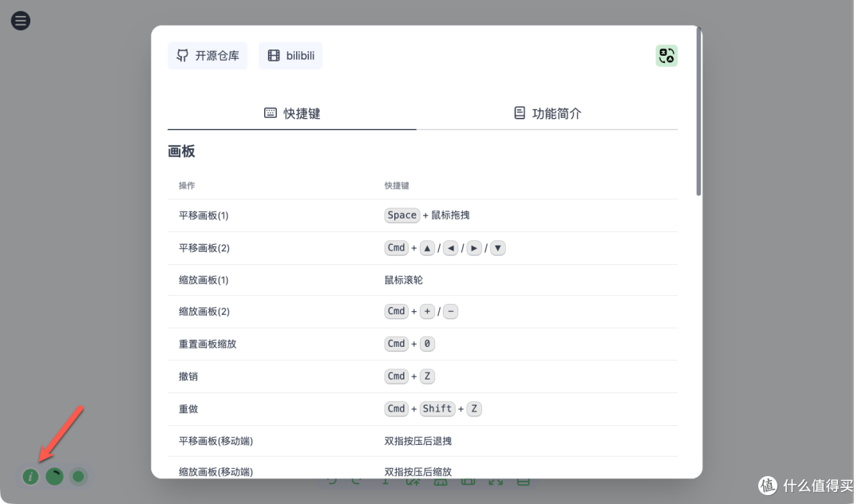
Task: Click the 双指按压后退拽 text
Action: tap(417, 441)
